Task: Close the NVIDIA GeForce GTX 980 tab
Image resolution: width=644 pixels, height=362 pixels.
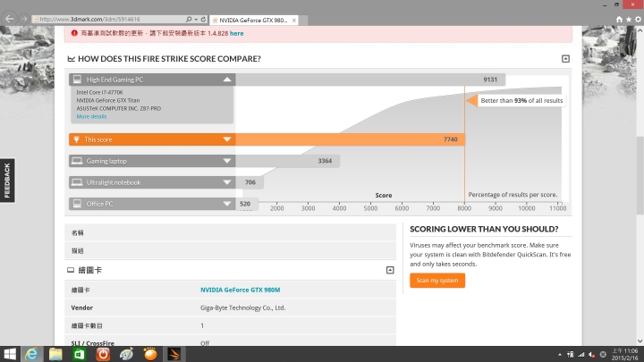Action: coord(294,20)
